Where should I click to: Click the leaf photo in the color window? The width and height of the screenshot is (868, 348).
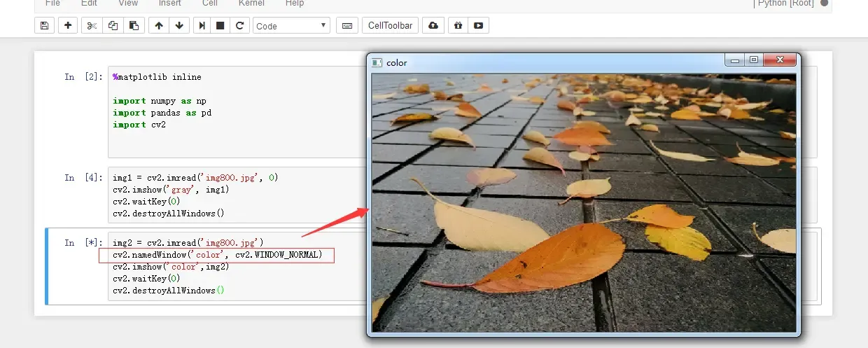click(584, 202)
